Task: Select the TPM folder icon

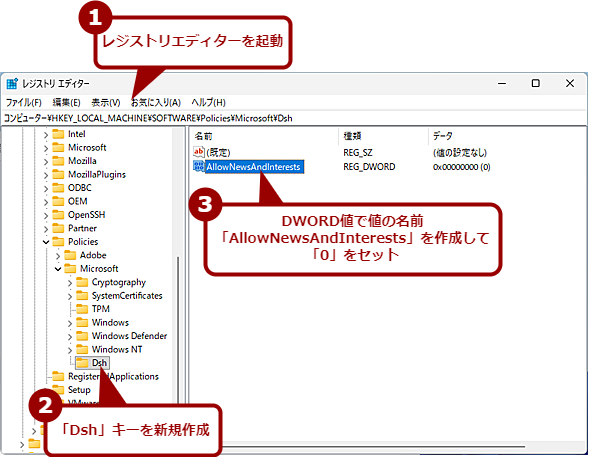Action: click(82, 309)
